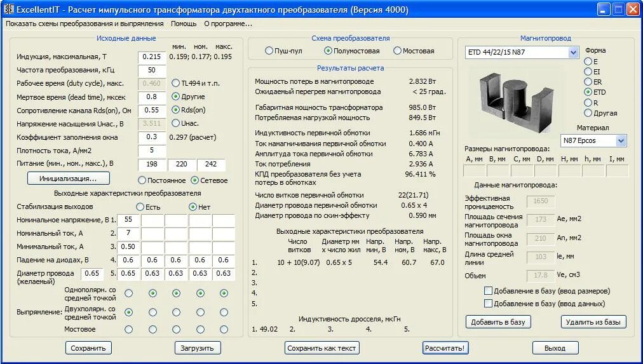643x364 pixels.
Task: Select Мостовое rectification for output 1
Action: [129, 329]
